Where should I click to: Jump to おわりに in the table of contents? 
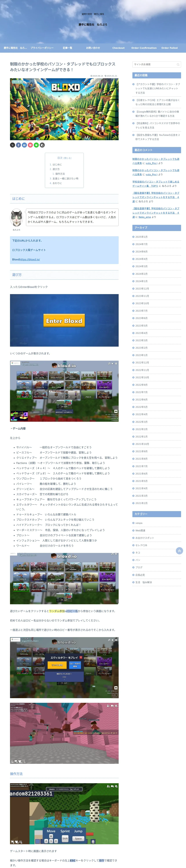57,183
